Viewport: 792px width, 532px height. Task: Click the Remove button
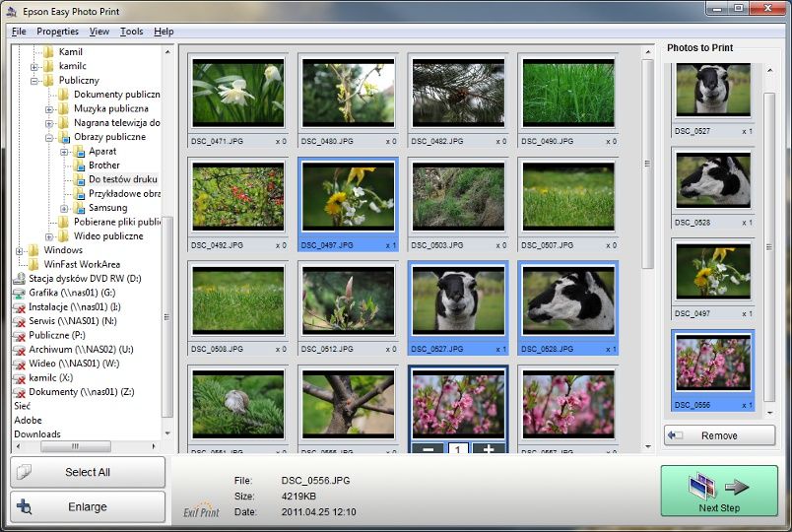point(720,435)
